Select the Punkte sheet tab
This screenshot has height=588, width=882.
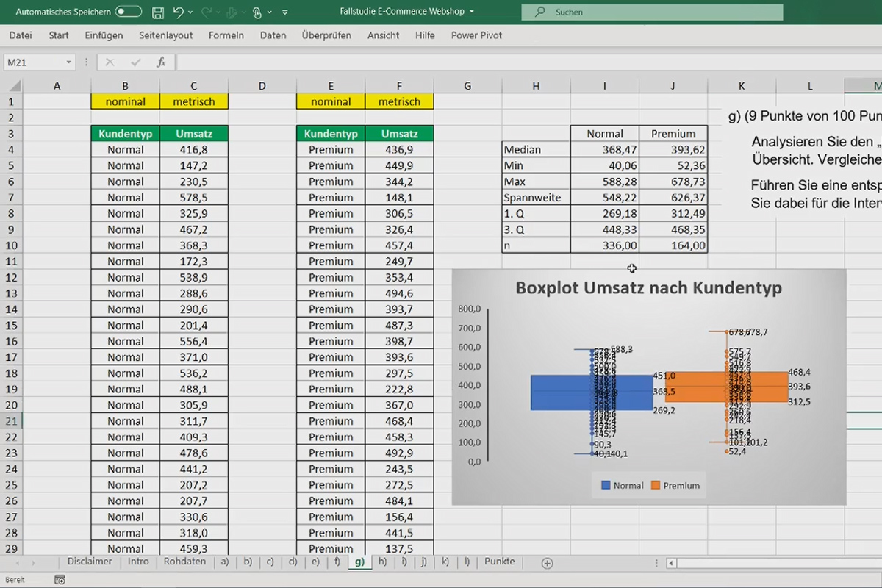click(500, 561)
